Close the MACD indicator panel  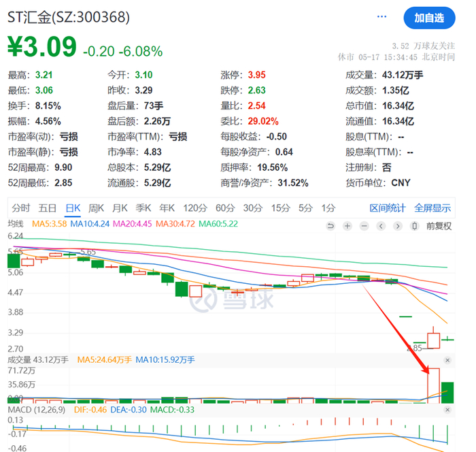pos(447,410)
